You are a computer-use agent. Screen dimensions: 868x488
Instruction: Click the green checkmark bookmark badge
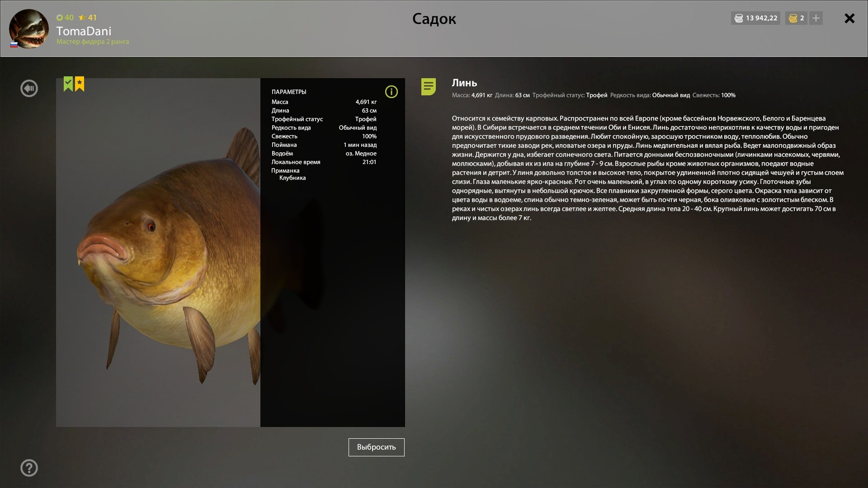[x=68, y=84]
